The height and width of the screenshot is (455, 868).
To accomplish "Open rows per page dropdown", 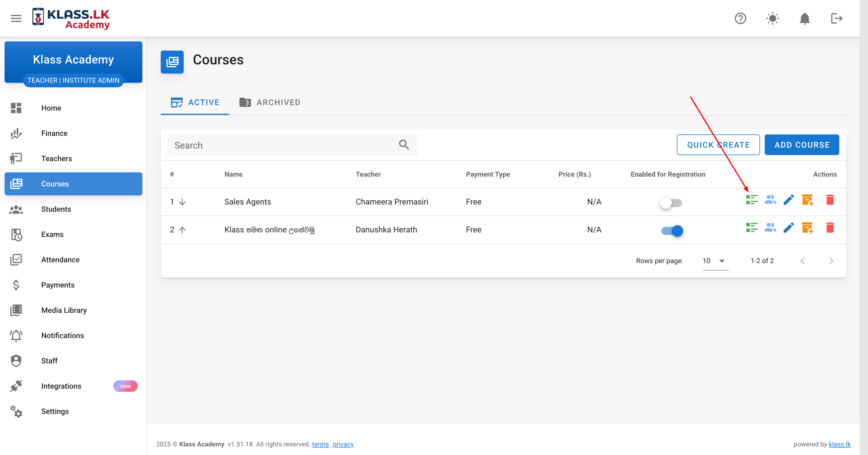I will tap(715, 261).
